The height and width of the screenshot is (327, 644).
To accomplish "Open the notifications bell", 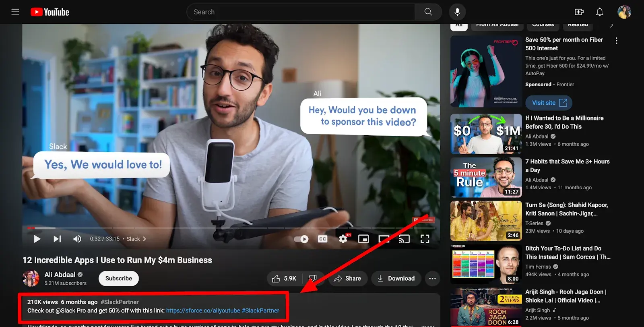I will (600, 12).
